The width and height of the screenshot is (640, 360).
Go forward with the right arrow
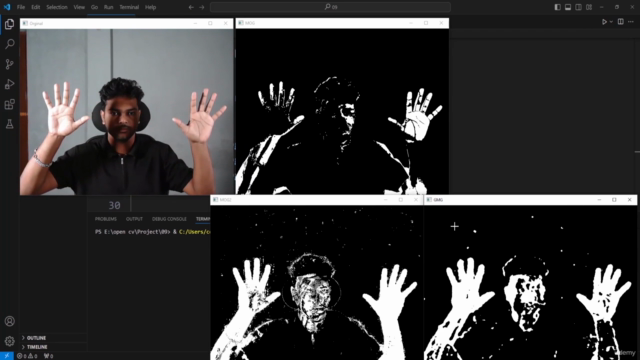[202, 7]
